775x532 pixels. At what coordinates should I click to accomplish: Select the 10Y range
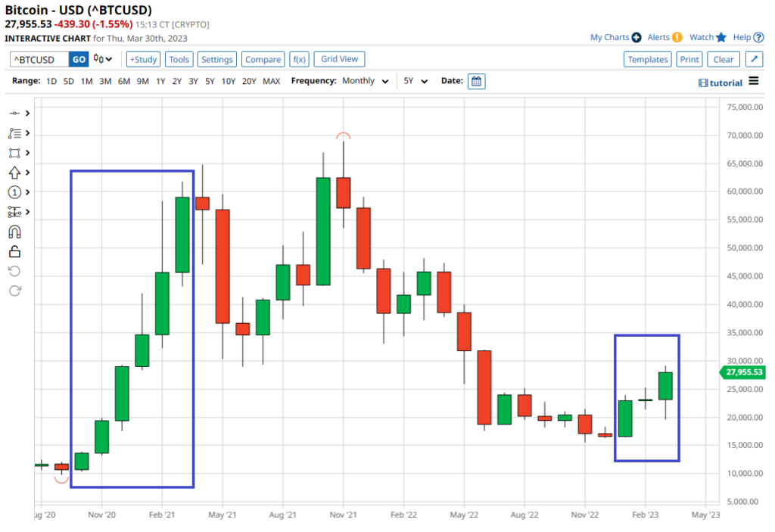click(228, 81)
